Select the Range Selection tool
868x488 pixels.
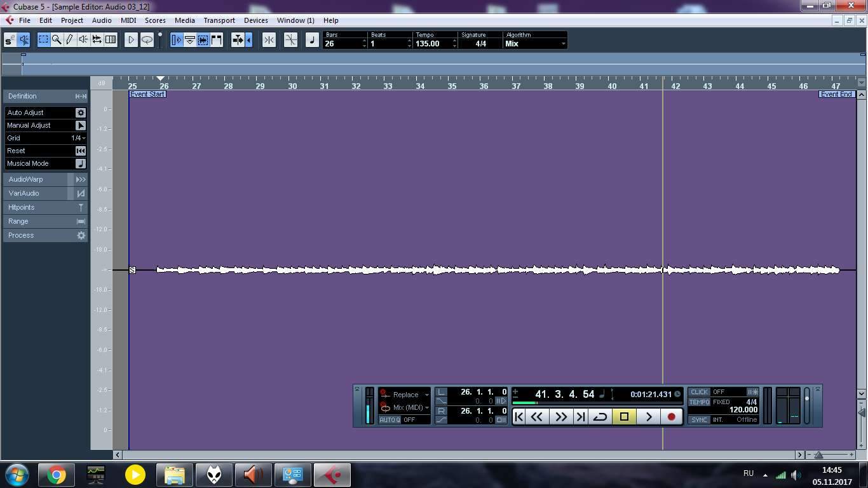(43, 40)
